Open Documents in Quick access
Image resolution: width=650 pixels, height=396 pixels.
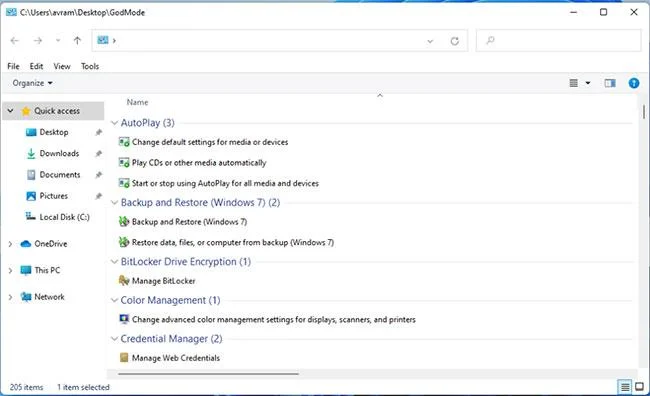60,175
